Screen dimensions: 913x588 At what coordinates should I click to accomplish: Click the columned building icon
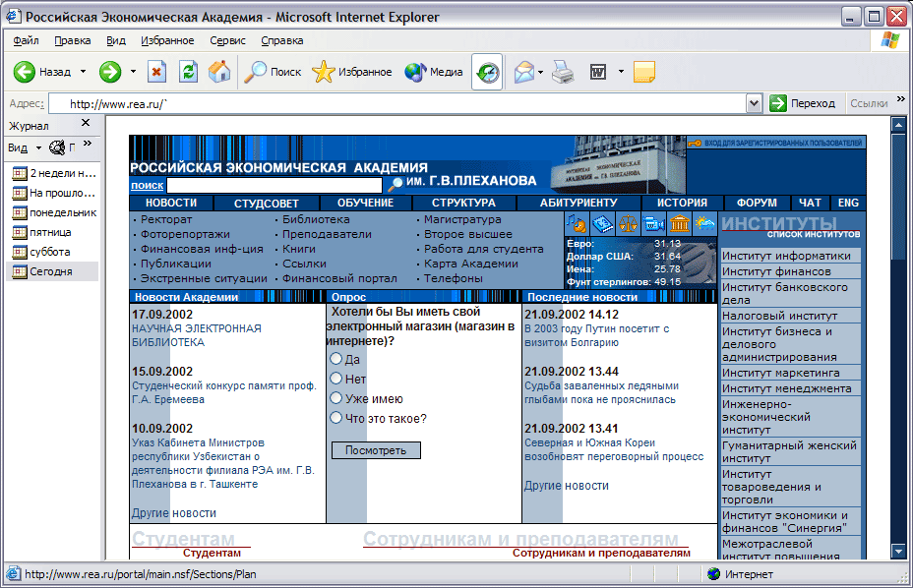coord(680,223)
